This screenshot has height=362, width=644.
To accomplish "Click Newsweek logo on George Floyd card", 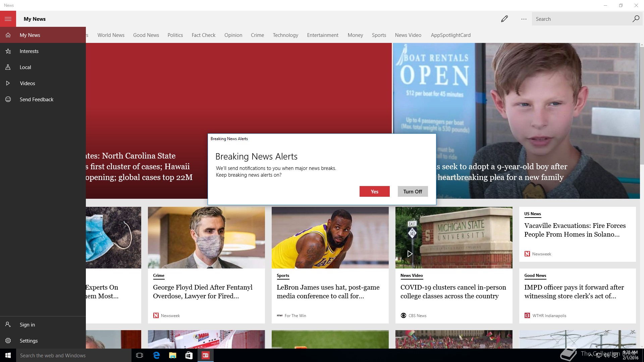I will [156, 315].
